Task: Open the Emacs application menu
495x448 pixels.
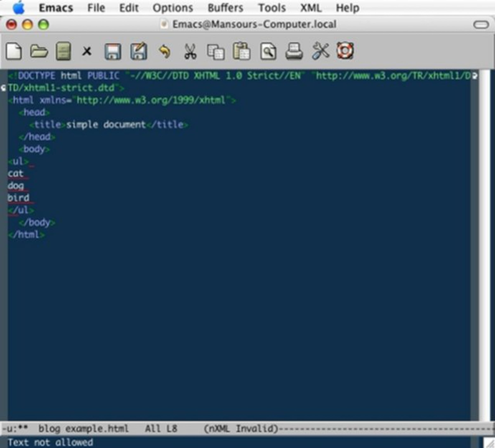Action: [x=56, y=8]
